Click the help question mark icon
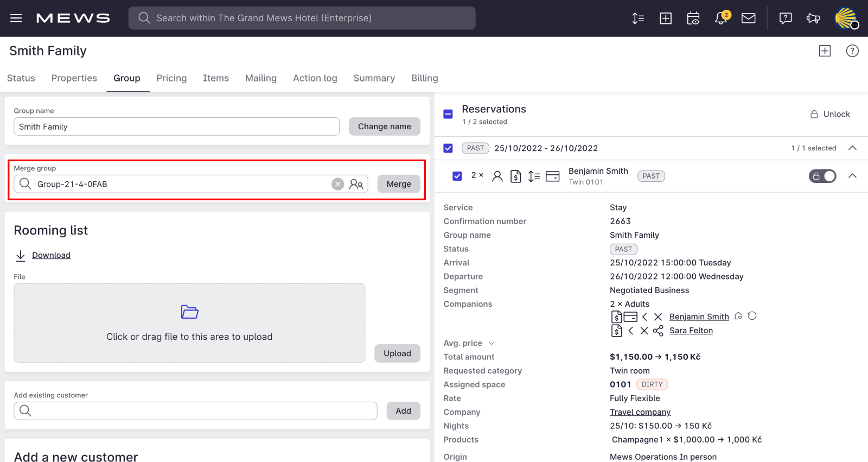The image size is (868, 462). point(852,51)
